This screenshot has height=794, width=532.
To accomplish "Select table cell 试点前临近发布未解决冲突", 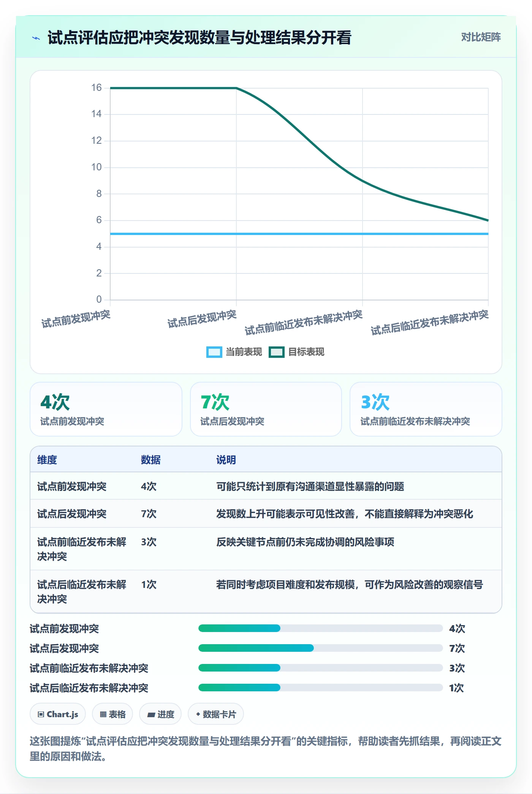I will click(82, 549).
